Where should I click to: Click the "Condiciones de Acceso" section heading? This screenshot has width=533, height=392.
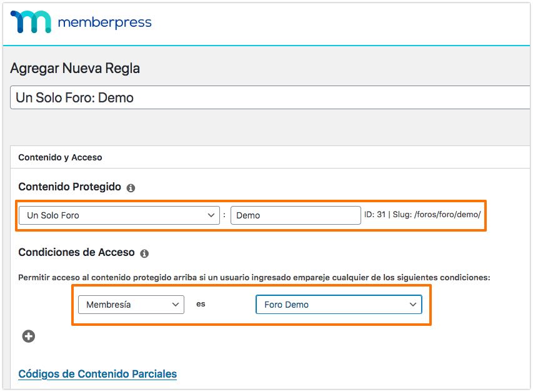(x=76, y=253)
